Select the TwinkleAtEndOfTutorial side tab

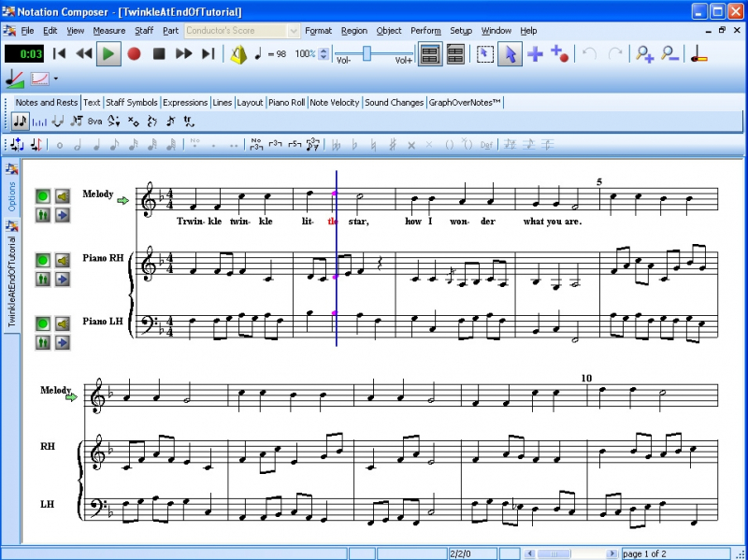tap(12, 276)
